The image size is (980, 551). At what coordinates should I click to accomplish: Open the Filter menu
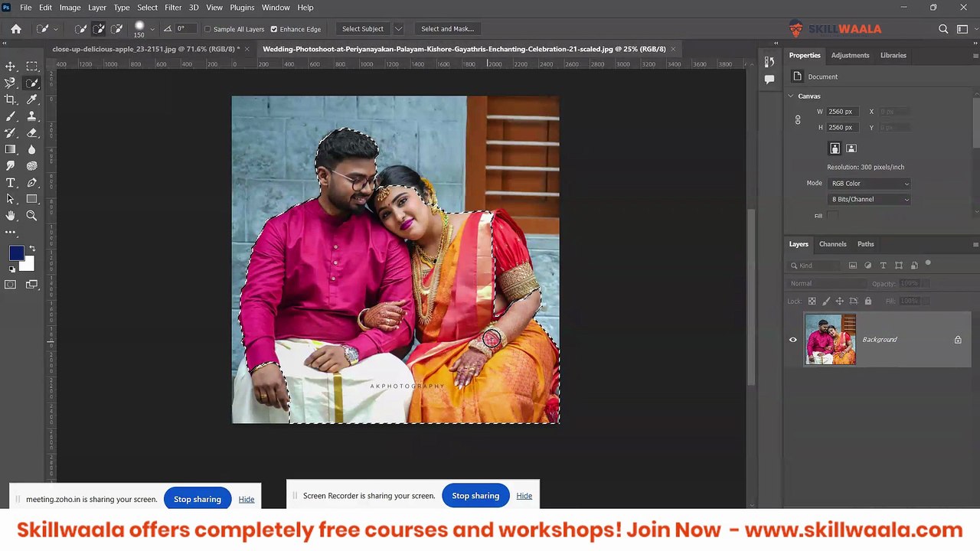tap(173, 8)
